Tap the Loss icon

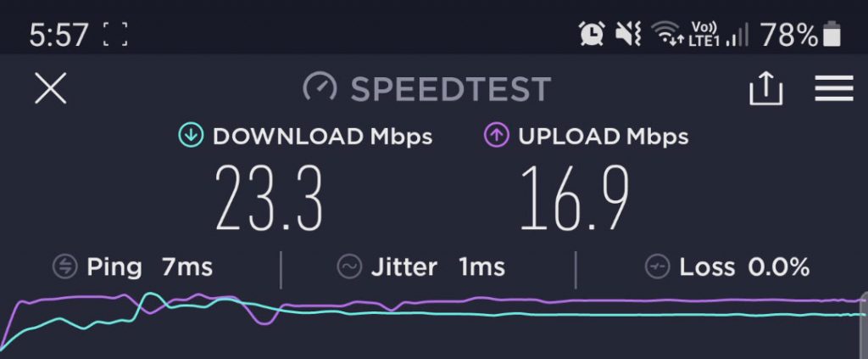pos(658,266)
